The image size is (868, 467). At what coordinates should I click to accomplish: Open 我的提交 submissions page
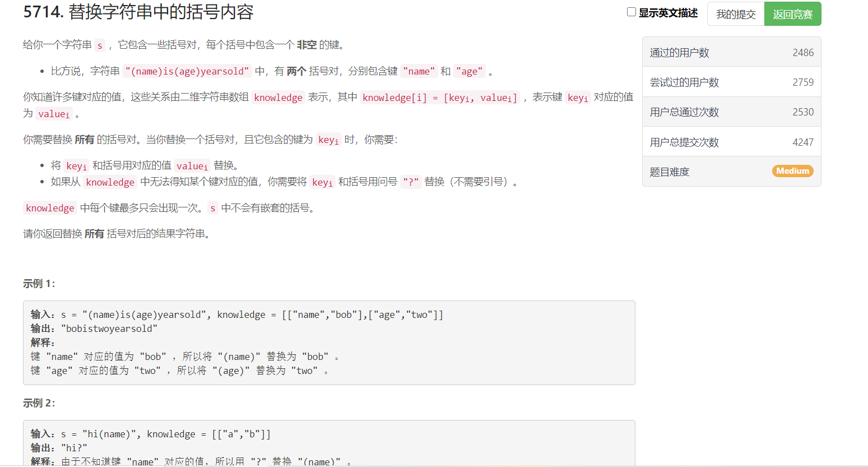736,14
